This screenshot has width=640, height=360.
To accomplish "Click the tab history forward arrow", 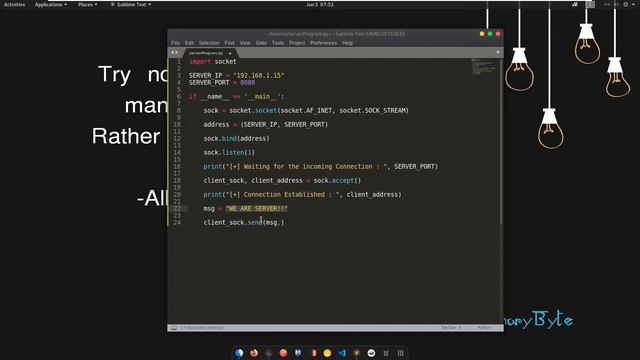I will point(176,52).
